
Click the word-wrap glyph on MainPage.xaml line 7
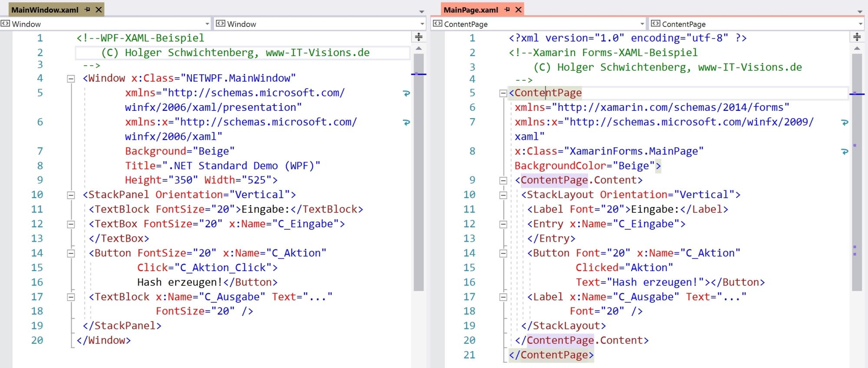[845, 123]
